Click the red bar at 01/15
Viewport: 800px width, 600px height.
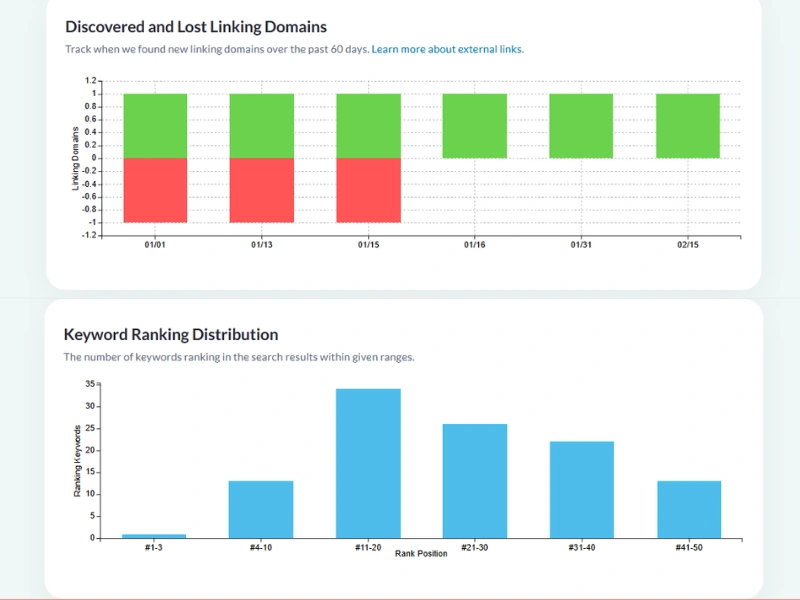click(368, 190)
